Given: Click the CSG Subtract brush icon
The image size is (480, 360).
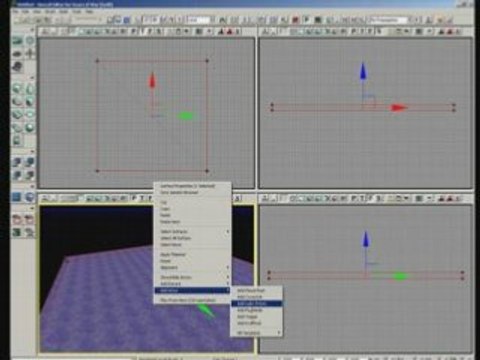Looking at the screenshot, I should (30, 162).
